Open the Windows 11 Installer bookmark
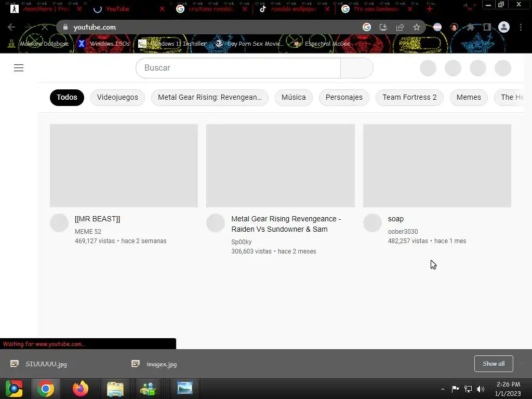The height and width of the screenshot is (399, 532). (x=172, y=44)
